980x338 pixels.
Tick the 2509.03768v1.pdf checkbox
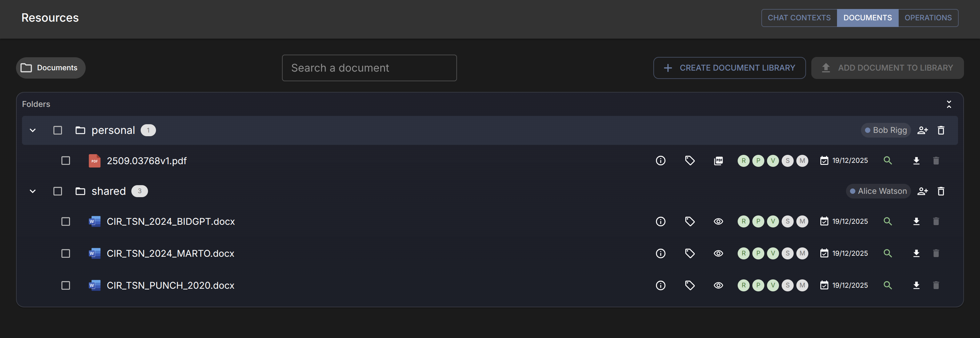(66, 161)
